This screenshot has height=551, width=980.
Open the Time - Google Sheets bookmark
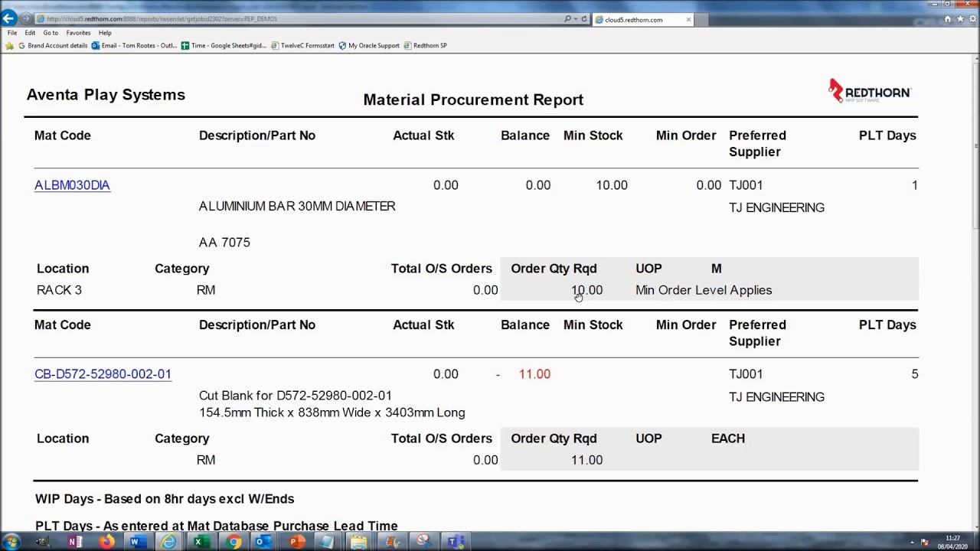point(224,46)
